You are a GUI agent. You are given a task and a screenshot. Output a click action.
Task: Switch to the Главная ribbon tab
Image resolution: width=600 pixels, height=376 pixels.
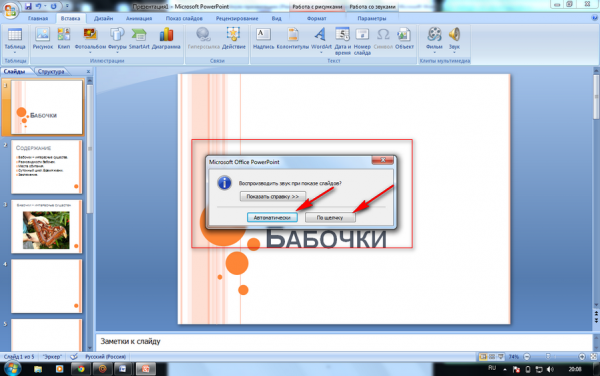(38, 18)
